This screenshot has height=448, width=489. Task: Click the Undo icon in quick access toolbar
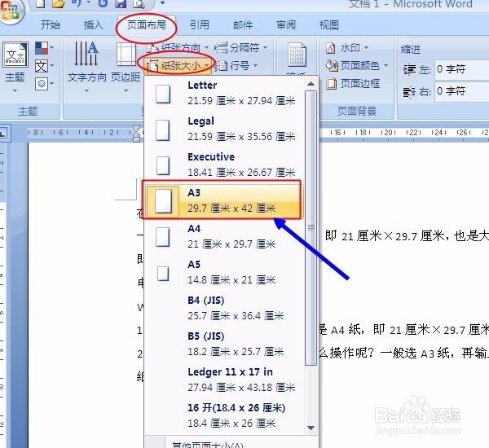click(76, 4)
